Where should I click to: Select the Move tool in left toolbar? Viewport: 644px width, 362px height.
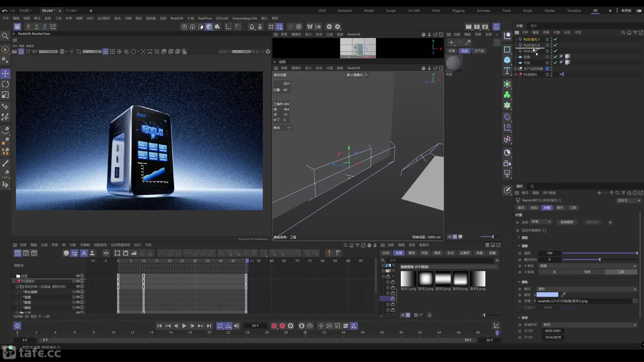[5, 74]
